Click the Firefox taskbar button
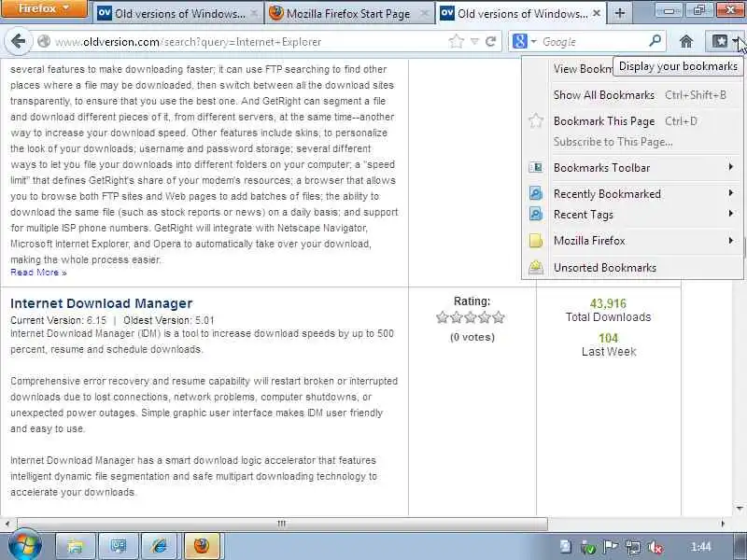 tap(201, 546)
